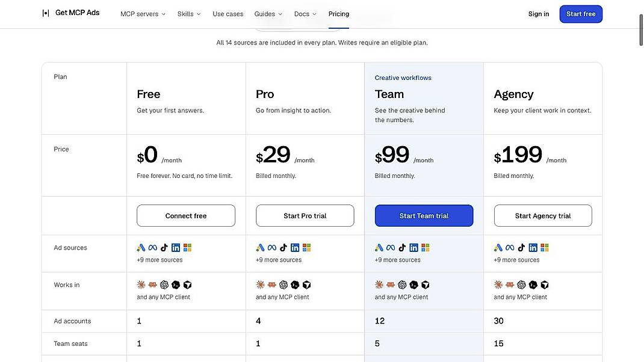
Task: Click Cursor cube icon in Free column
Action: 187,284
